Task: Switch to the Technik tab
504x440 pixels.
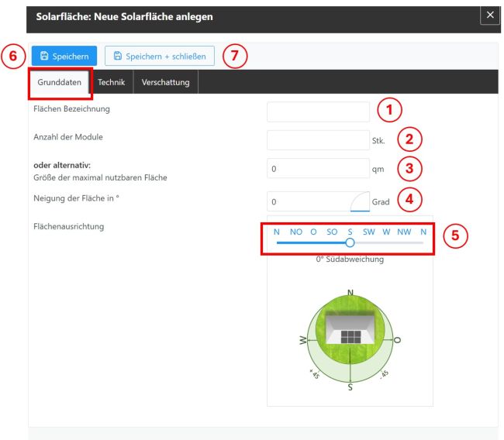Action: [x=111, y=82]
